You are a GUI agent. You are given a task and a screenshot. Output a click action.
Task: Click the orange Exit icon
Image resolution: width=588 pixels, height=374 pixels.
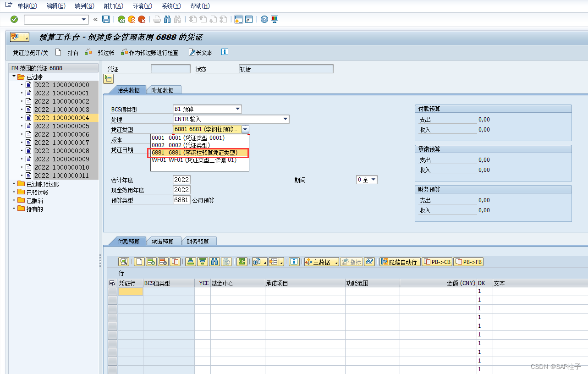click(132, 19)
